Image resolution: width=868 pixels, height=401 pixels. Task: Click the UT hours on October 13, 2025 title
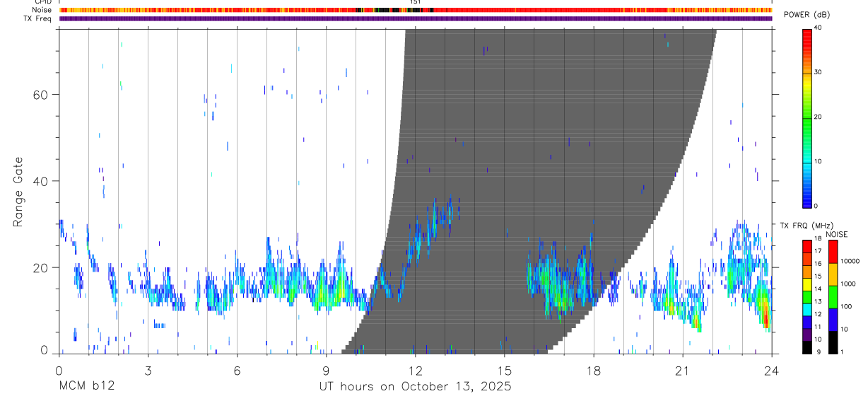tap(416, 387)
